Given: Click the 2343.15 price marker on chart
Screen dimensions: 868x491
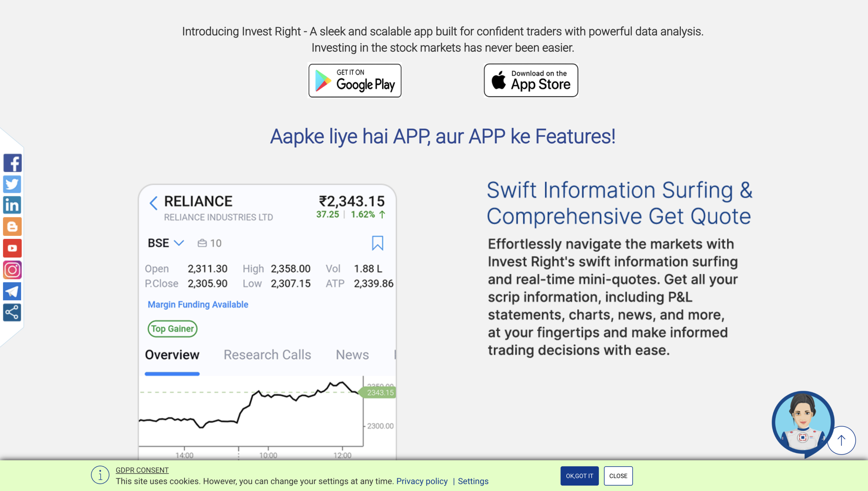Looking at the screenshot, I should [378, 392].
